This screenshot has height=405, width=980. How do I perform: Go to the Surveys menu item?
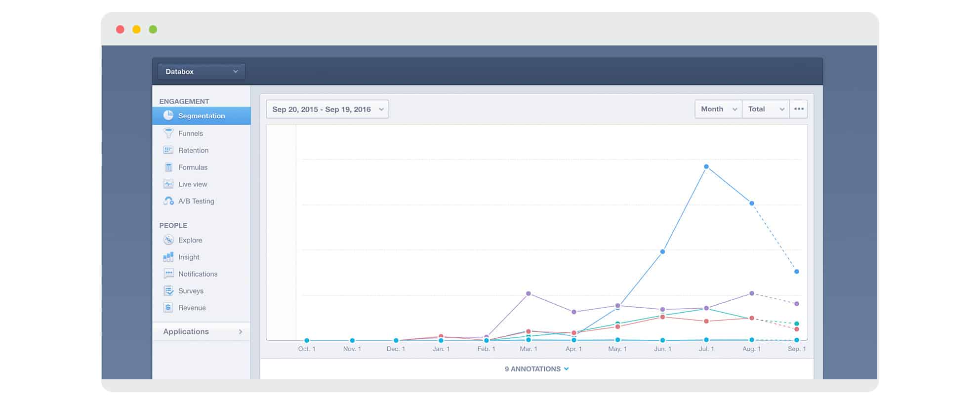[x=191, y=291]
